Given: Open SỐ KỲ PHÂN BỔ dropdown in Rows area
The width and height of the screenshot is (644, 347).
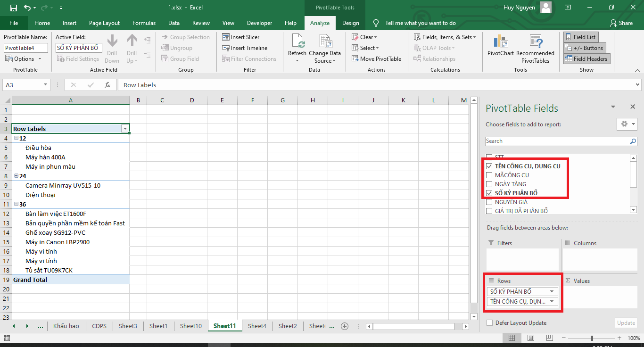Looking at the screenshot, I should coord(552,291).
